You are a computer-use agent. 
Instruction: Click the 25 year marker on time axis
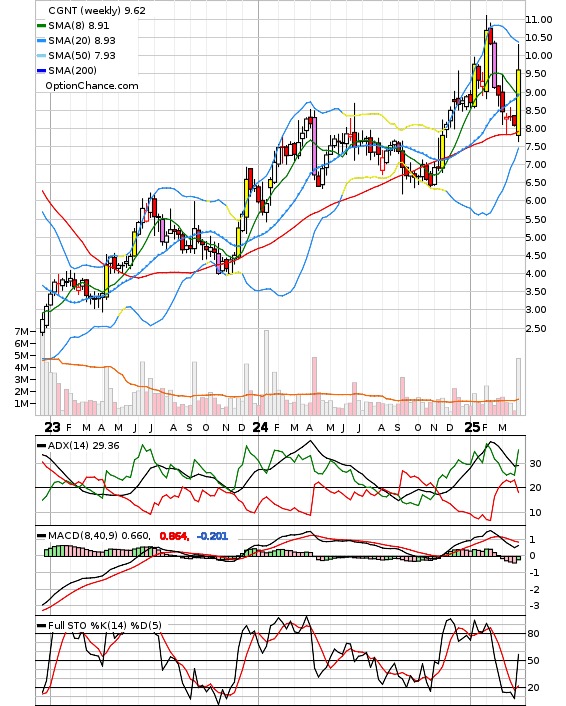click(x=472, y=427)
